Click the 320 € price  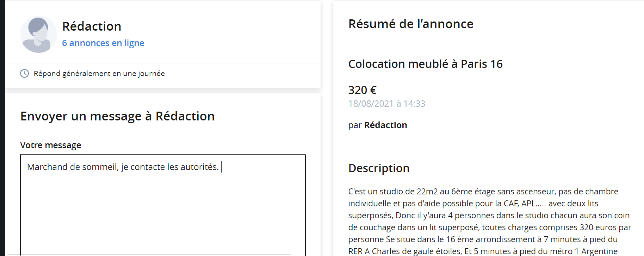(x=362, y=90)
